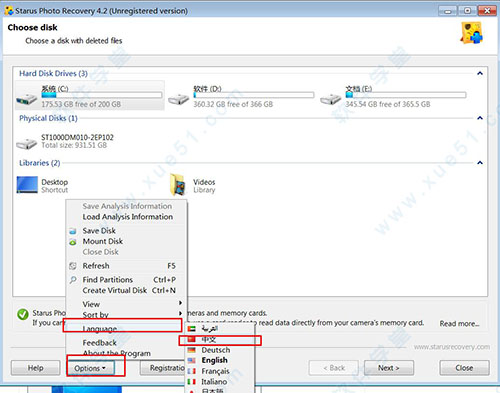Collapse the Hard Disk Drives section
The width and height of the screenshot is (500, 393).
(480, 73)
